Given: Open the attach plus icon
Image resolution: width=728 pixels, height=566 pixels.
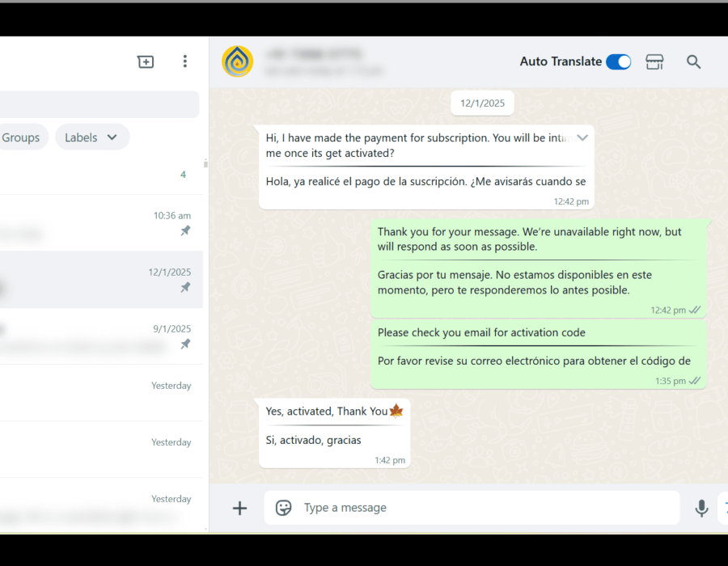Looking at the screenshot, I should (239, 508).
